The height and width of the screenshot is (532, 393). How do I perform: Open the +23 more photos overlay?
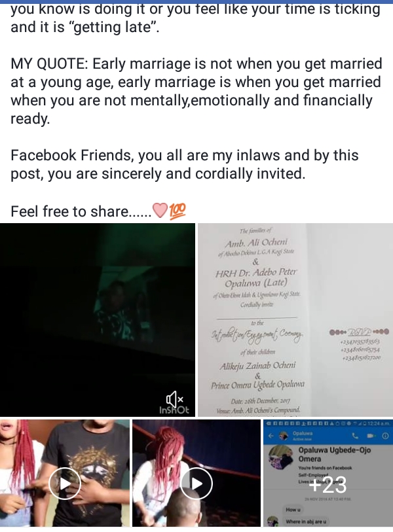pos(328,484)
